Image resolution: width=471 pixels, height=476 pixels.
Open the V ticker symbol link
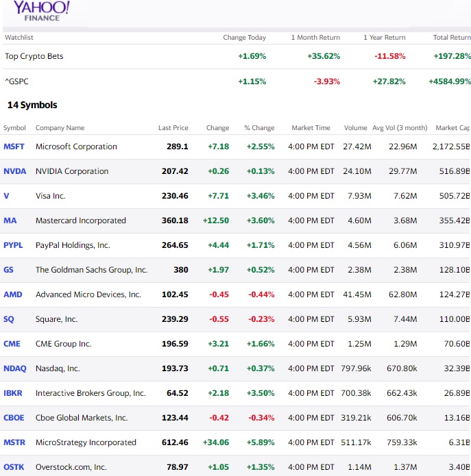click(6, 196)
